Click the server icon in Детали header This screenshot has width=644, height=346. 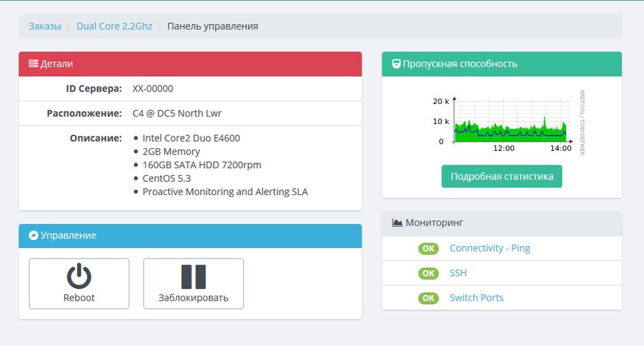pos(33,63)
